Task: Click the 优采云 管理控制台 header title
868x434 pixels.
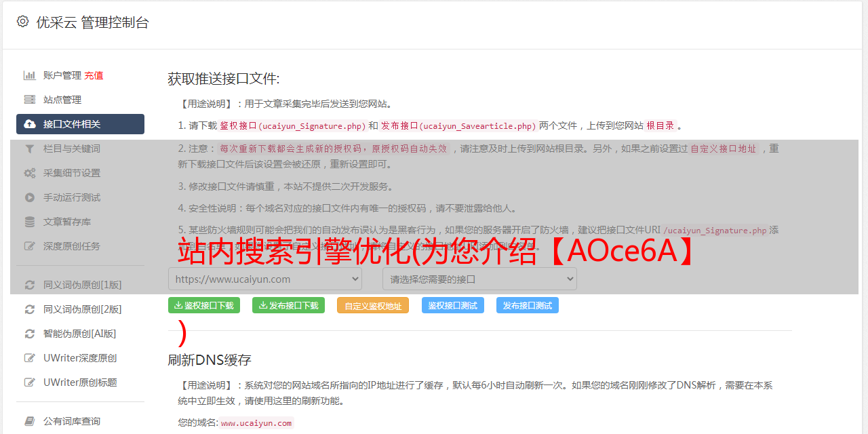Action: pyautogui.click(x=92, y=22)
